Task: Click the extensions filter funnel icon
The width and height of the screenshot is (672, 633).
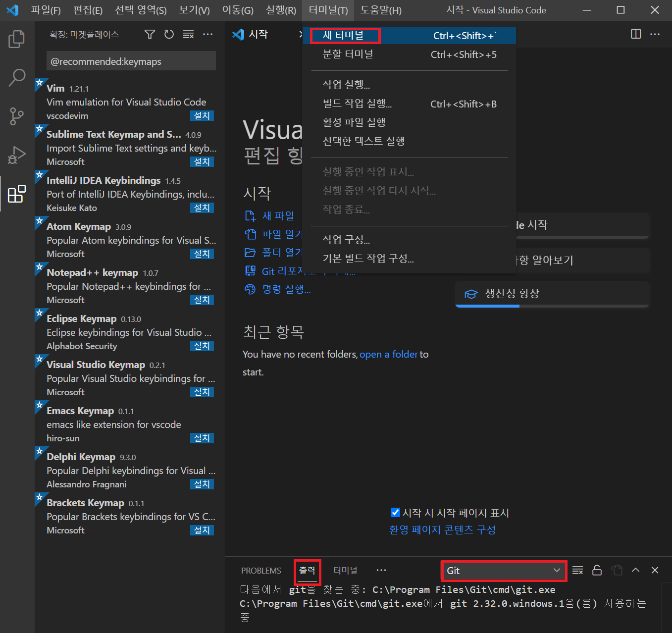Action: pyautogui.click(x=150, y=34)
